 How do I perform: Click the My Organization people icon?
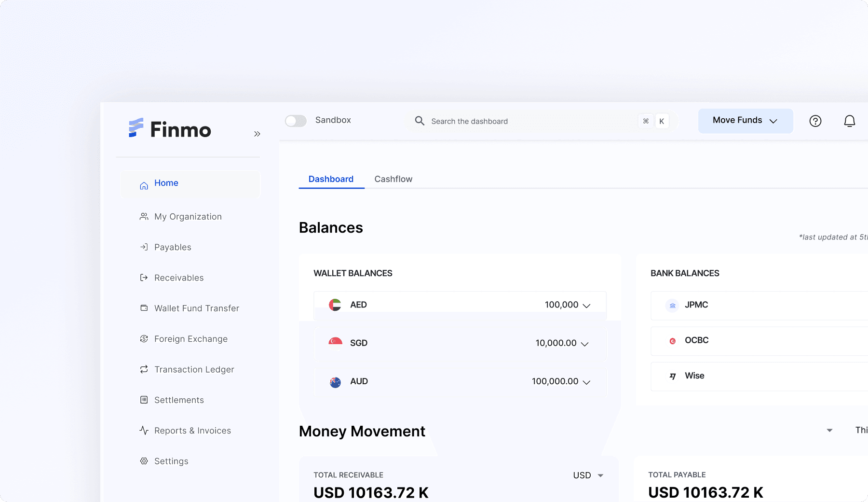pyautogui.click(x=144, y=216)
